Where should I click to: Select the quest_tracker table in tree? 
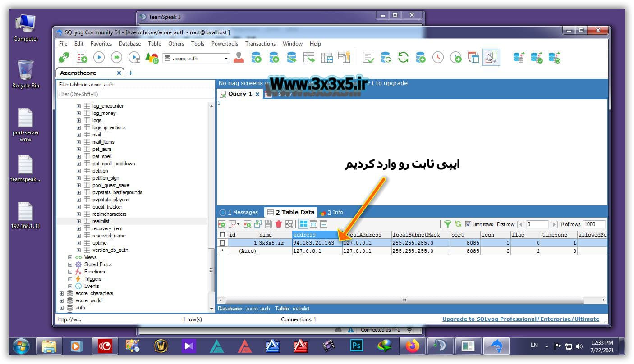[107, 207]
